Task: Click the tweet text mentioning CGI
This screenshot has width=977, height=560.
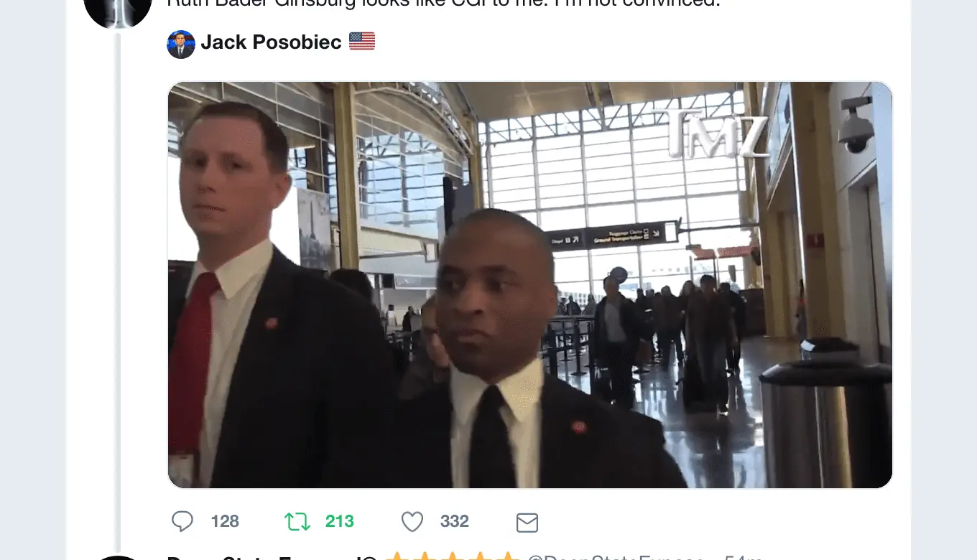Action: point(443,4)
